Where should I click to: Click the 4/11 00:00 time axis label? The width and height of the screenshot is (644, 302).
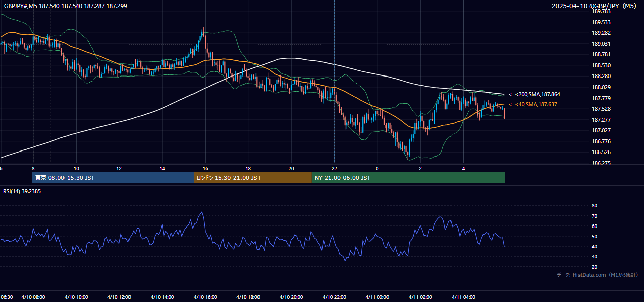pos(377,297)
